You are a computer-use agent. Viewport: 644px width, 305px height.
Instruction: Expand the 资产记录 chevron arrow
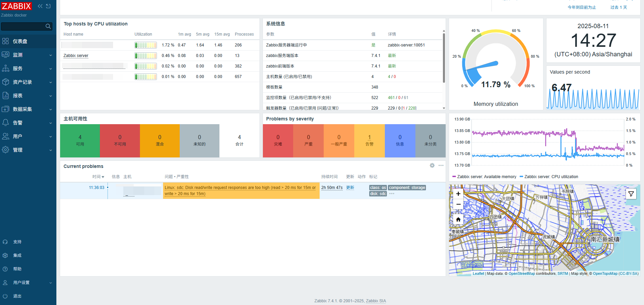(51, 82)
